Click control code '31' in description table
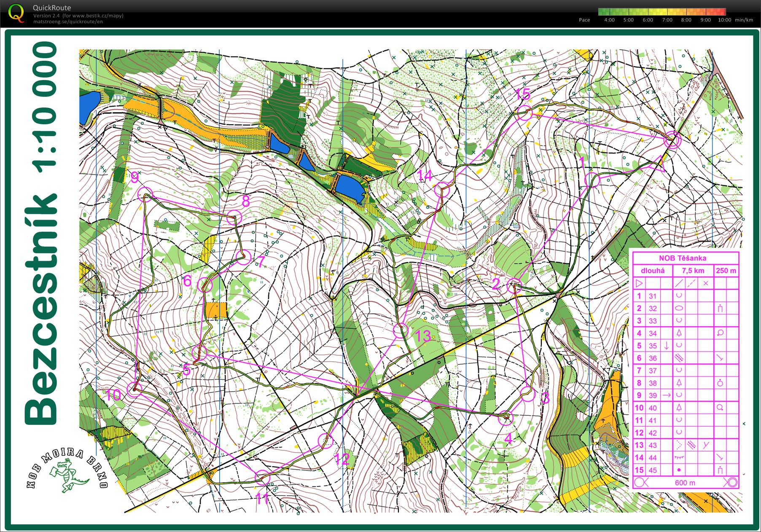 pos(653,296)
